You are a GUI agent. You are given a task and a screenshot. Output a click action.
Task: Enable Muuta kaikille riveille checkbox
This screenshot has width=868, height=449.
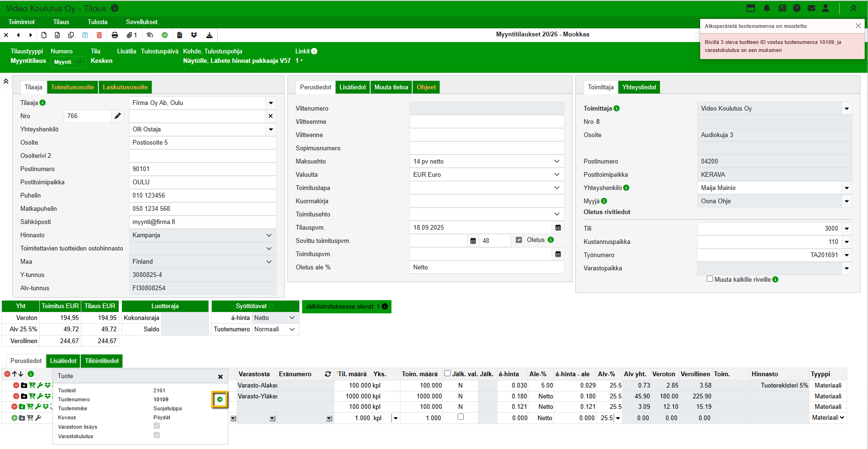pyautogui.click(x=710, y=279)
